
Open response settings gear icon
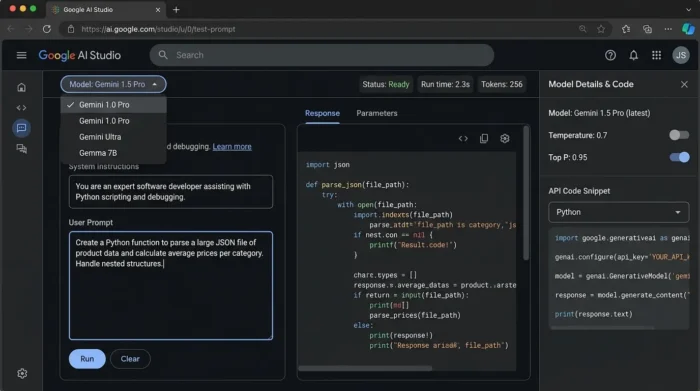505,138
